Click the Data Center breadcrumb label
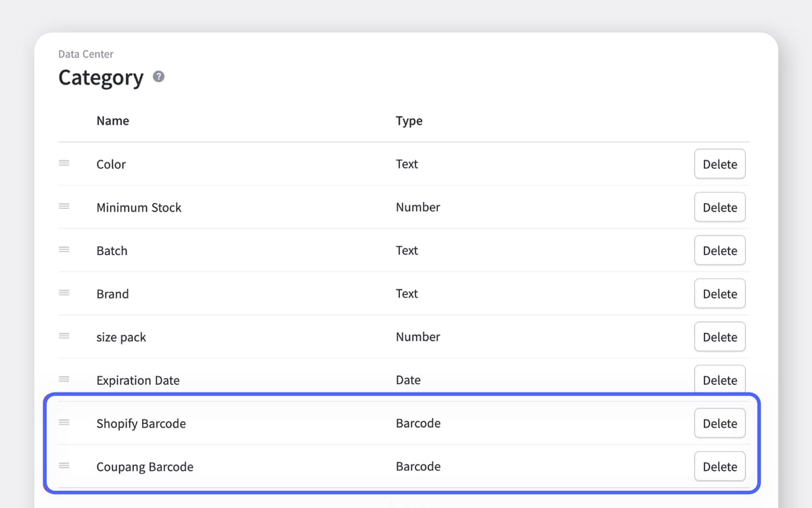The height and width of the screenshot is (508, 812). (x=86, y=54)
